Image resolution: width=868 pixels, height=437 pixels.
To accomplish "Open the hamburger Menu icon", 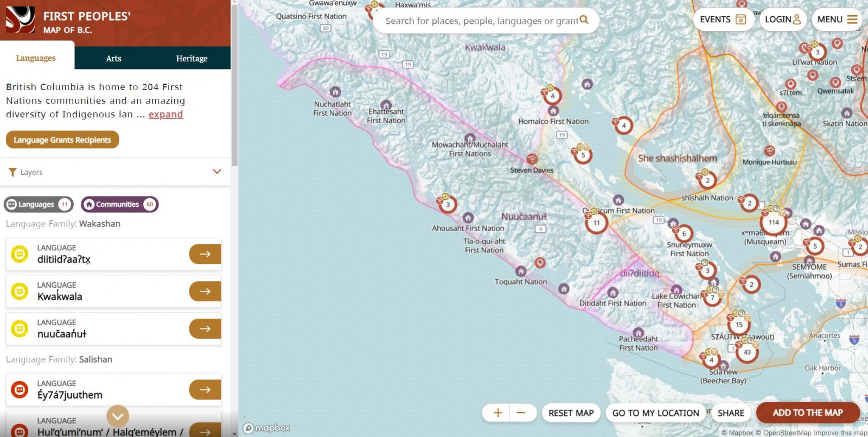I will coord(852,20).
